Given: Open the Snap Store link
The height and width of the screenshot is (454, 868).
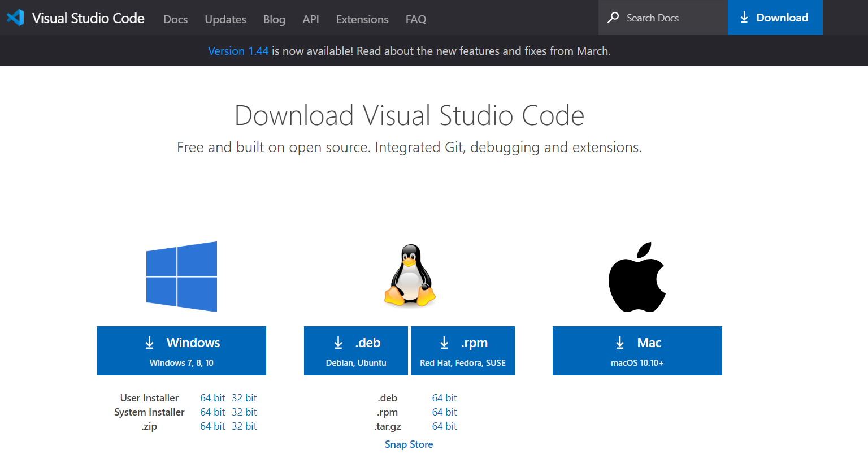Looking at the screenshot, I should pos(409,444).
